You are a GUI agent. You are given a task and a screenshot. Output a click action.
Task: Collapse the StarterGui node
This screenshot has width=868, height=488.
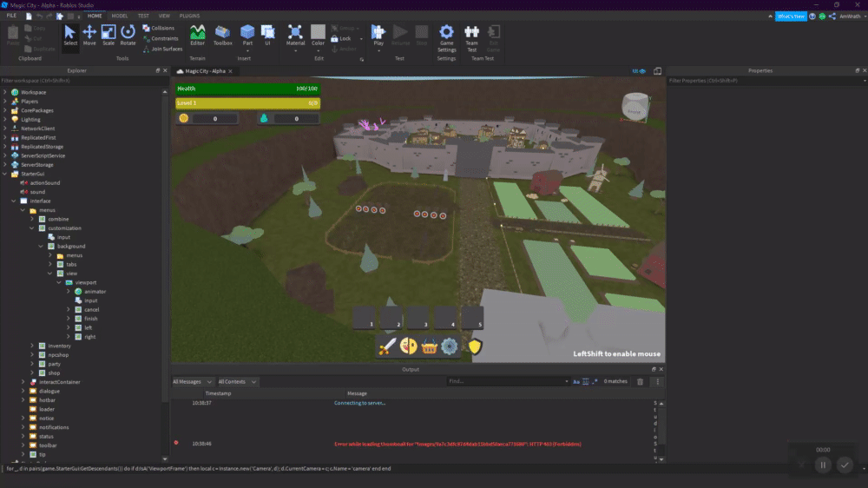[5, 174]
